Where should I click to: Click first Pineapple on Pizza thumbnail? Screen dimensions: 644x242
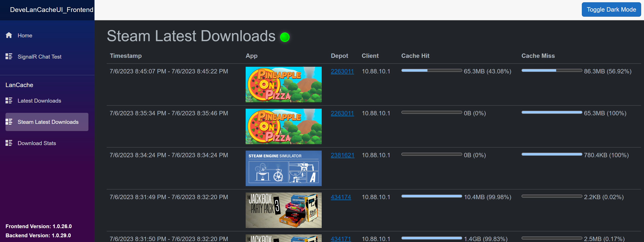[283, 84]
